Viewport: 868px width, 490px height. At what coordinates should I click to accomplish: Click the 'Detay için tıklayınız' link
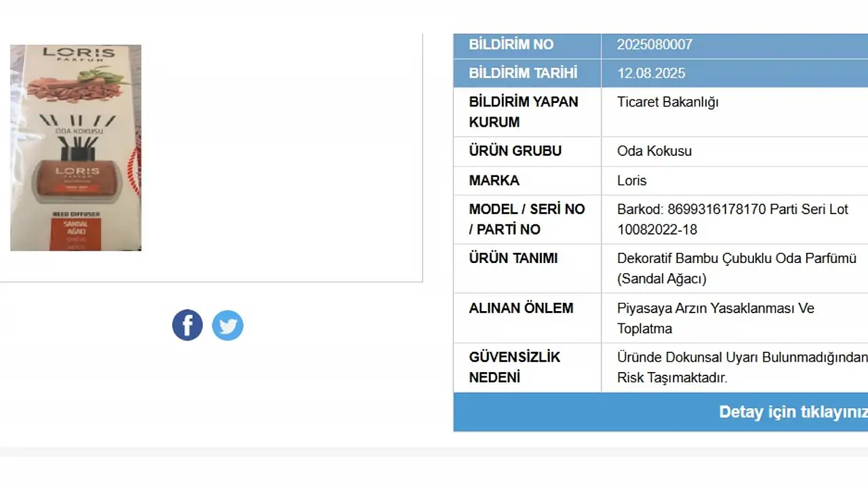pyautogui.click(x=793, y=412)
